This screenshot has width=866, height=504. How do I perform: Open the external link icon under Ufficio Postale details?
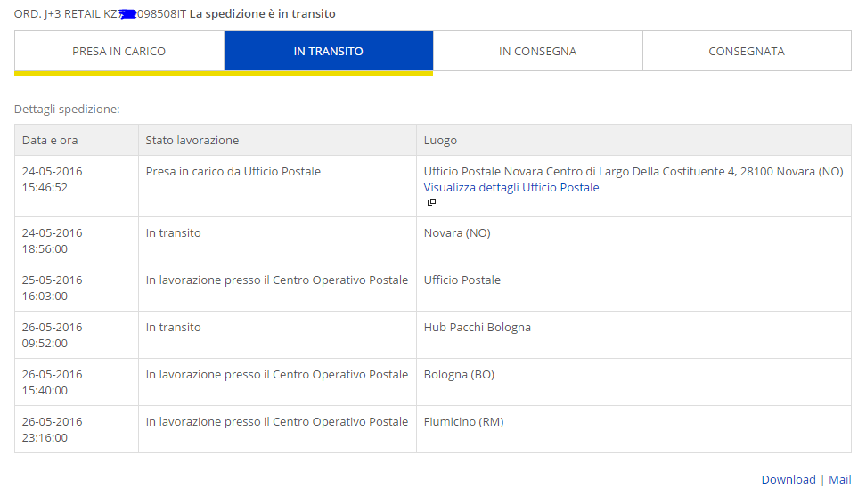click(x=431, y=202)
